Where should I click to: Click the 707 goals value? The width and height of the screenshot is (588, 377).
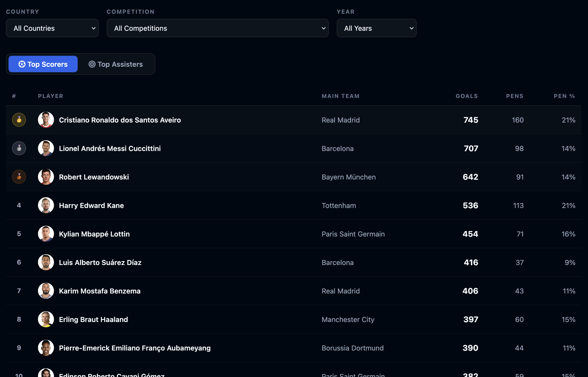coord(471,148)
